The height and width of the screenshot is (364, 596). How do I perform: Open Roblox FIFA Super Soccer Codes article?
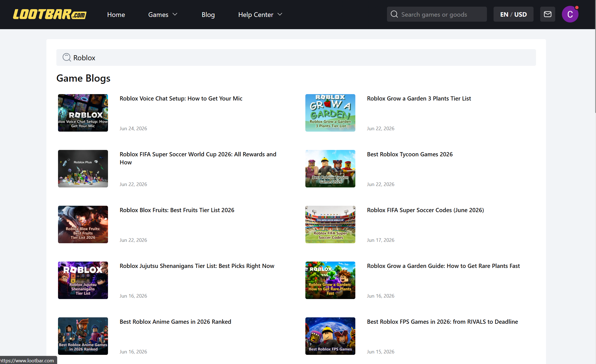click(x=425, y=210)
